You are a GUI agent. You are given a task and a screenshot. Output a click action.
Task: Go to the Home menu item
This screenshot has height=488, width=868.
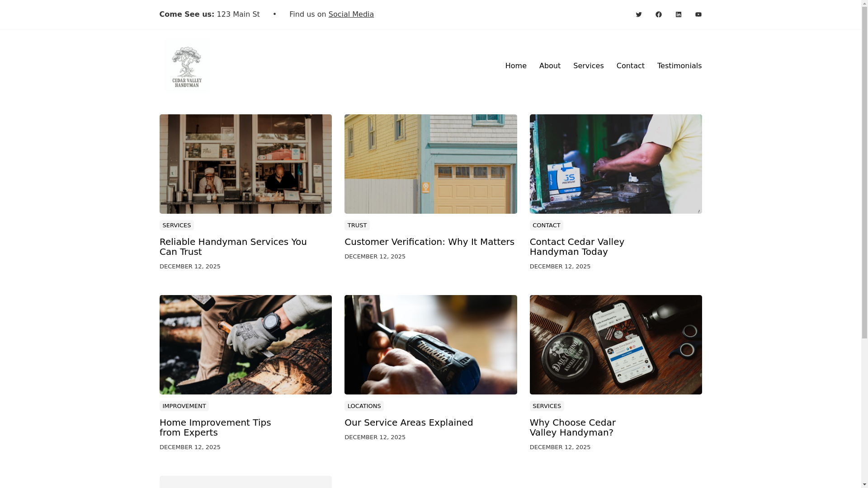click(x=516, y=66)
